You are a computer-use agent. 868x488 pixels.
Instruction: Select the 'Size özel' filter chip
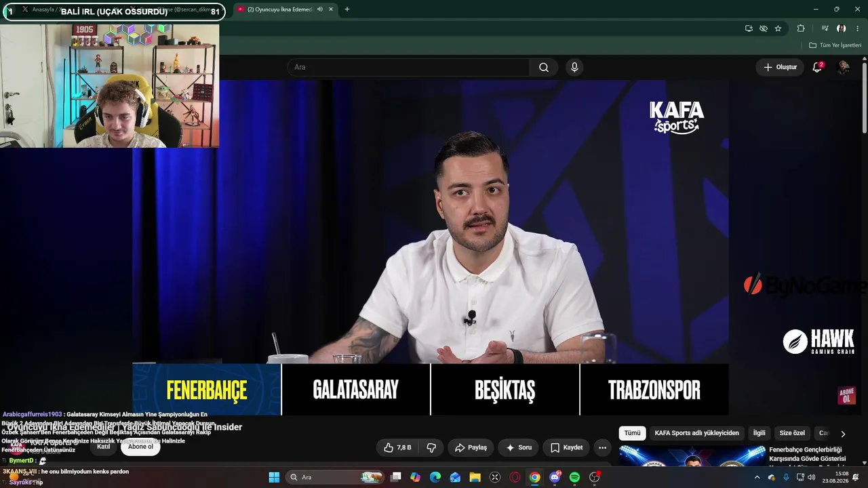click(792, 433)
